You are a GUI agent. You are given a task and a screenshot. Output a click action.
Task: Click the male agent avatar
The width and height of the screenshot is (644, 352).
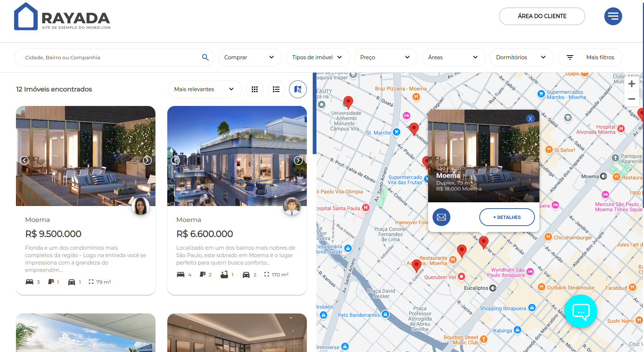292,206
